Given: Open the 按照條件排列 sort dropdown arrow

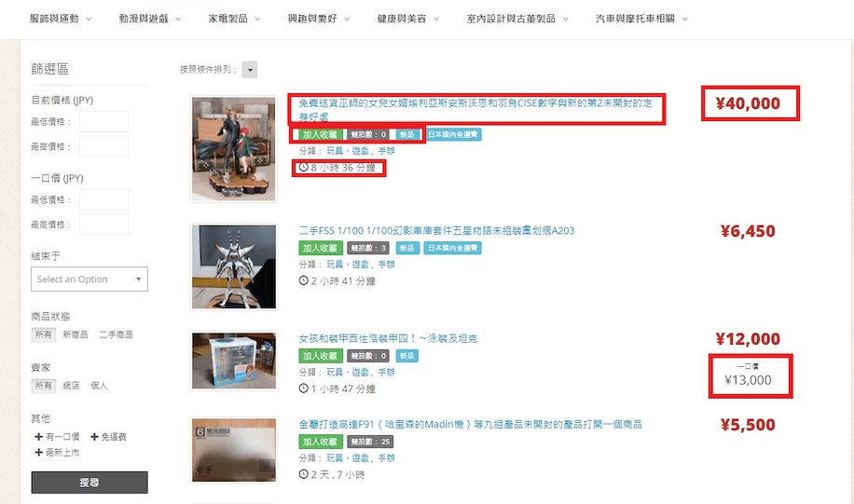Looking at the screenshot, I should click(x=250, y=70).
